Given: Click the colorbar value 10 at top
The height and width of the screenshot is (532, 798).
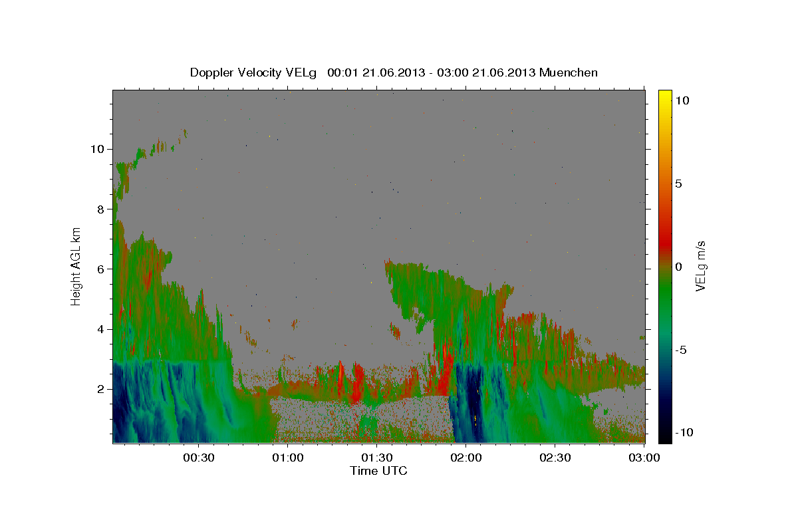Looking at the screenshot, I should coord(683,100).
